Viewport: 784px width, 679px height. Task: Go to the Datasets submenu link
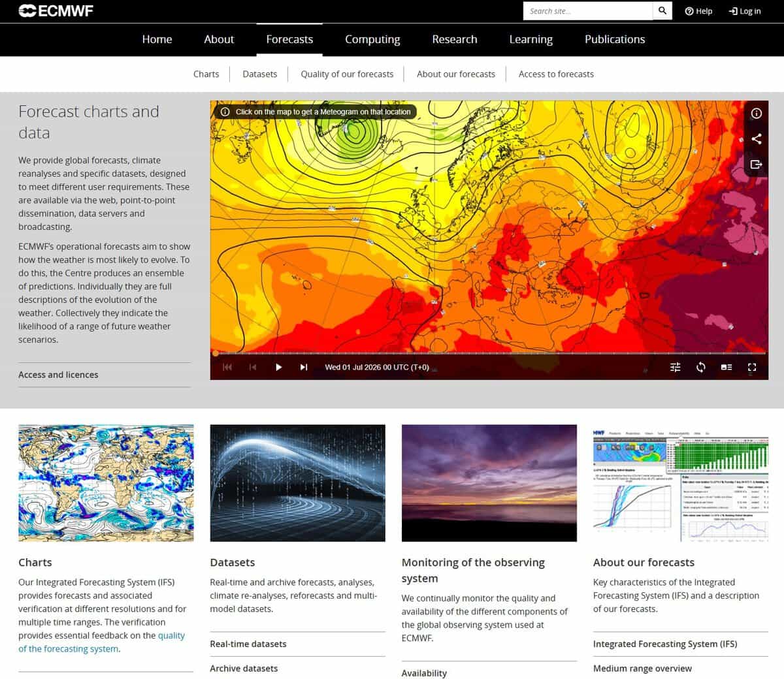[260, 74]
